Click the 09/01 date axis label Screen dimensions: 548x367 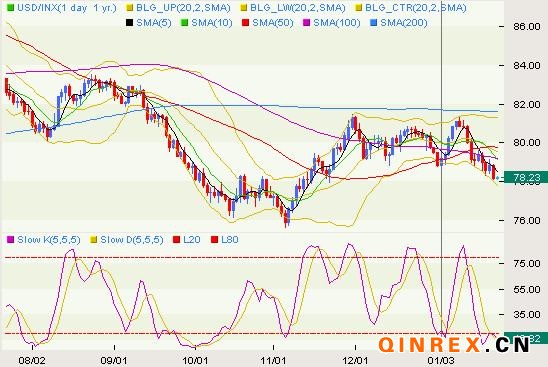(113, 360)
